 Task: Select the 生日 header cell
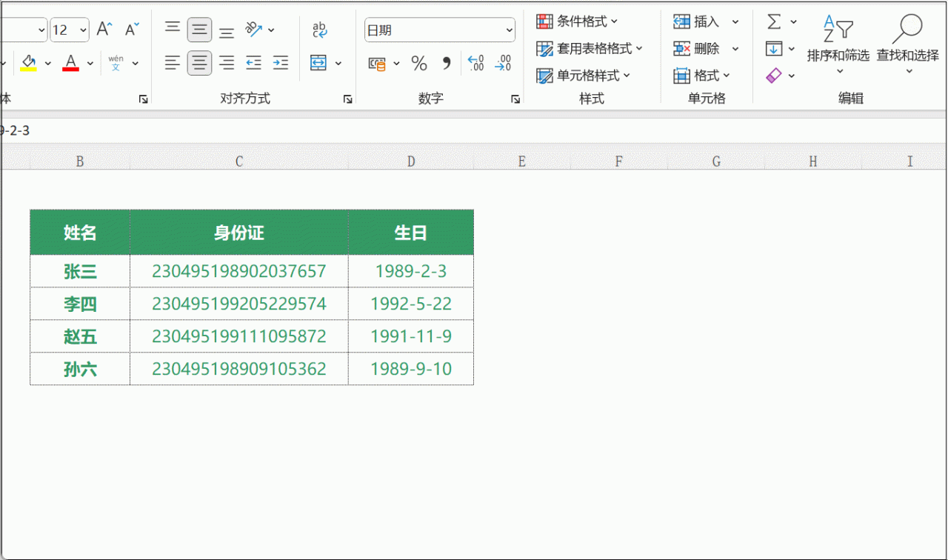pyautogui.click(x=411, y=233)
